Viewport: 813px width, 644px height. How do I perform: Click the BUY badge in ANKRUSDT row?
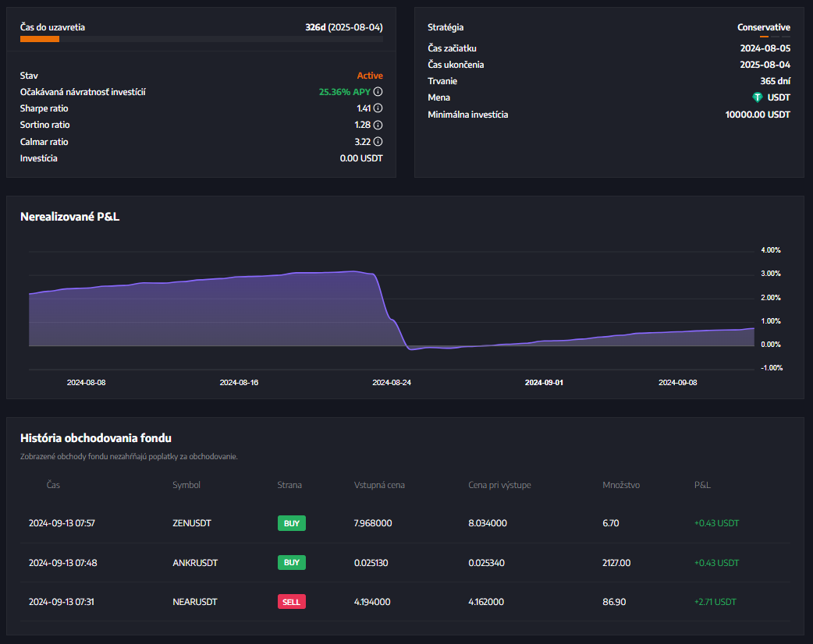pyautogui.click(x=291, y=562)
